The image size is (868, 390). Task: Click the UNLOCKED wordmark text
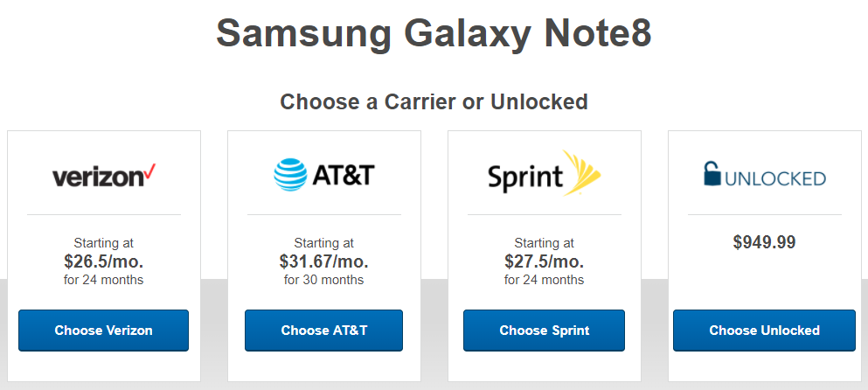(x=775, y=178)
